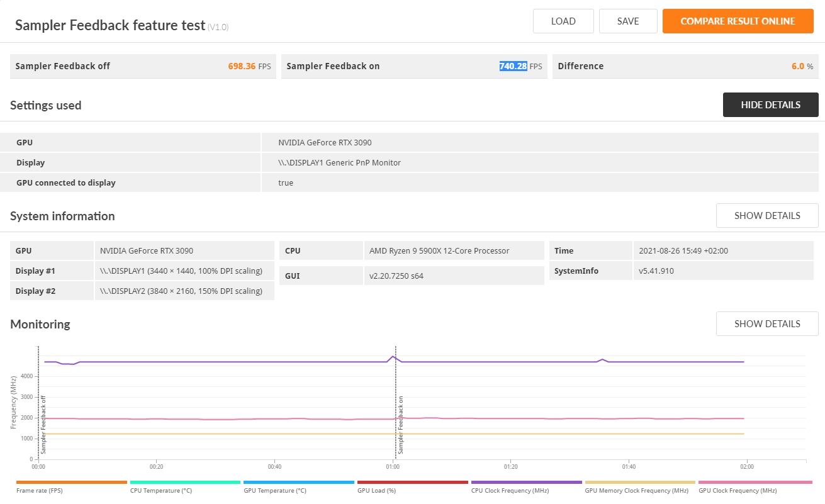The width and height of the screenshot is (825, 504).
Task: Click the Sampler Feedback on result label
Action: pyautogui.click(x=333, y=66)
